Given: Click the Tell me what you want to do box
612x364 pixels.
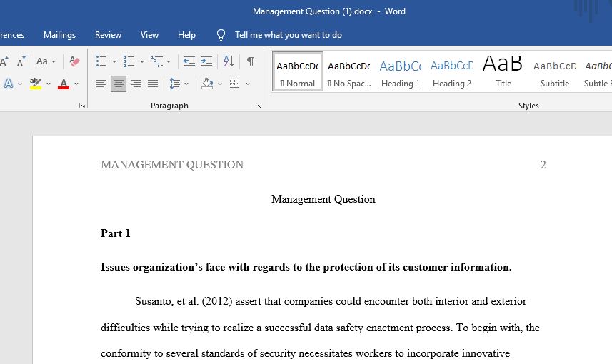Looking at the screenshot, I should (x=288, y=35).
